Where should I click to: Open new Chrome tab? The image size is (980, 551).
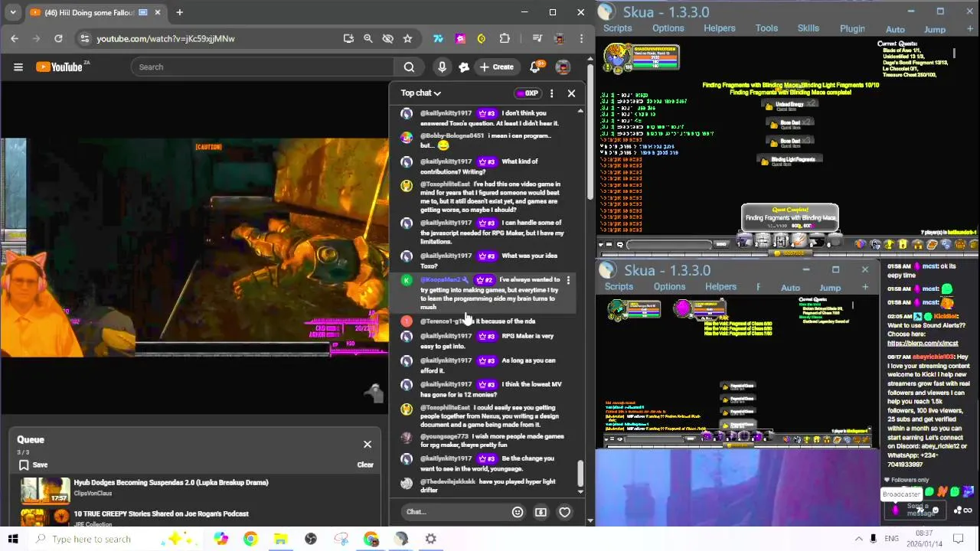tap(179, 12)
